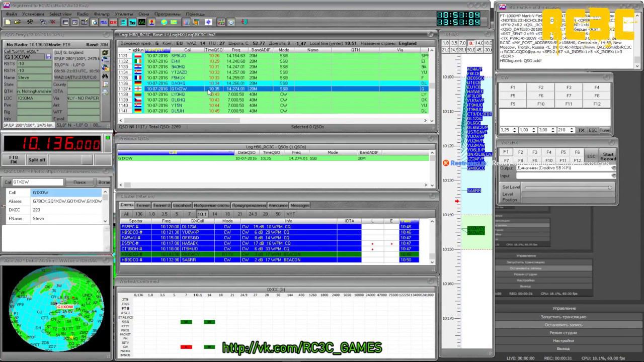Open settings via hammer and wrench icon
The height and width of the screenshot is (362, 644).
(30, 22)
